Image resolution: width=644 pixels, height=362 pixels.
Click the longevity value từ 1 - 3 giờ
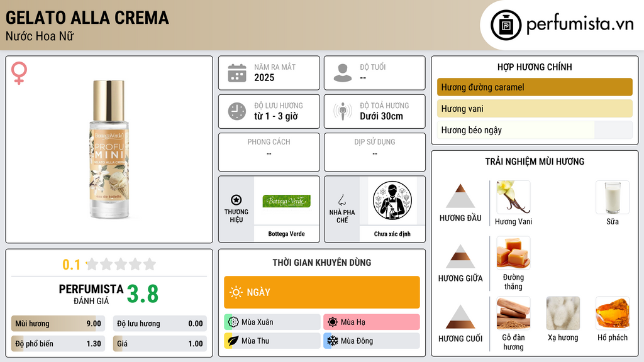(276, 116)
